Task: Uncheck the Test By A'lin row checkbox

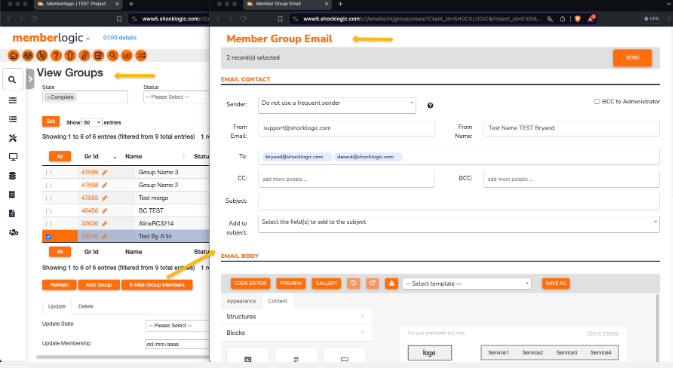Action: (x=49, y=236)
